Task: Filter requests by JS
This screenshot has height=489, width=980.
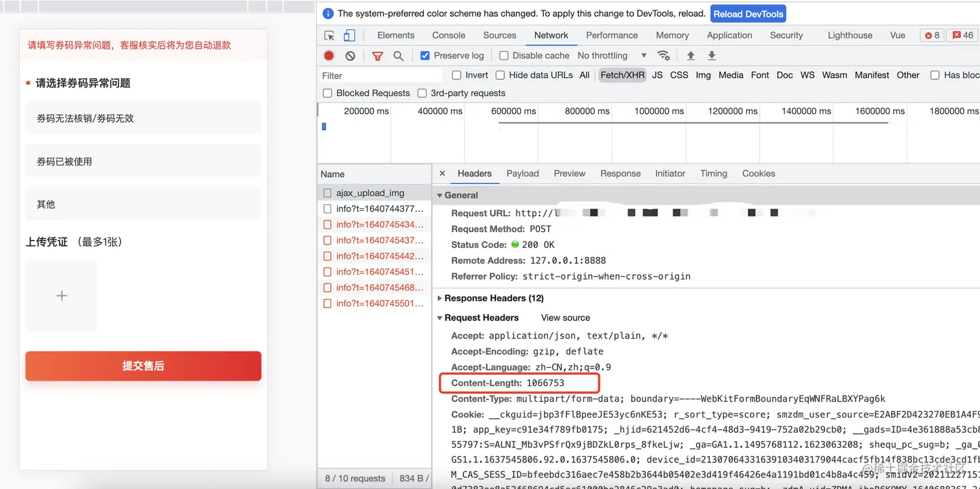Action: click(657, 75)
